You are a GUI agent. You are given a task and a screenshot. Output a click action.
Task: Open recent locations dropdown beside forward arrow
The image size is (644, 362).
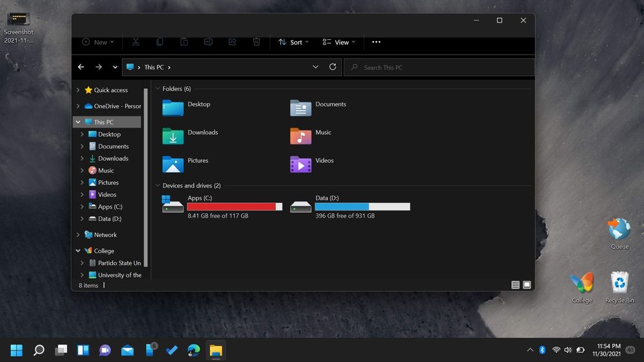coord(115,67)
